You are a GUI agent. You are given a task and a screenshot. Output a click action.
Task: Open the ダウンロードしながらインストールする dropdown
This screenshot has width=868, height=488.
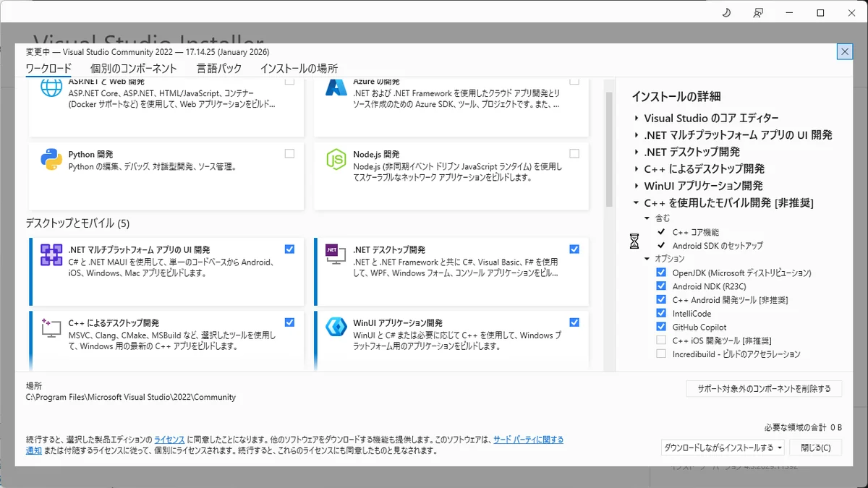point(778,448)
